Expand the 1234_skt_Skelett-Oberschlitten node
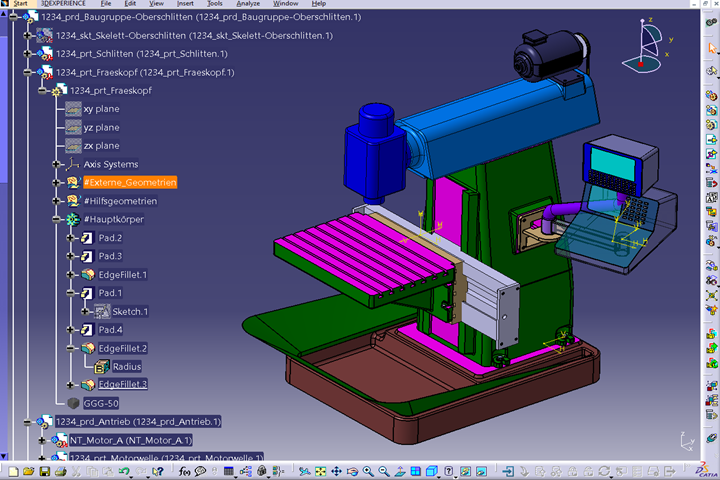 (x=27, y=35)
